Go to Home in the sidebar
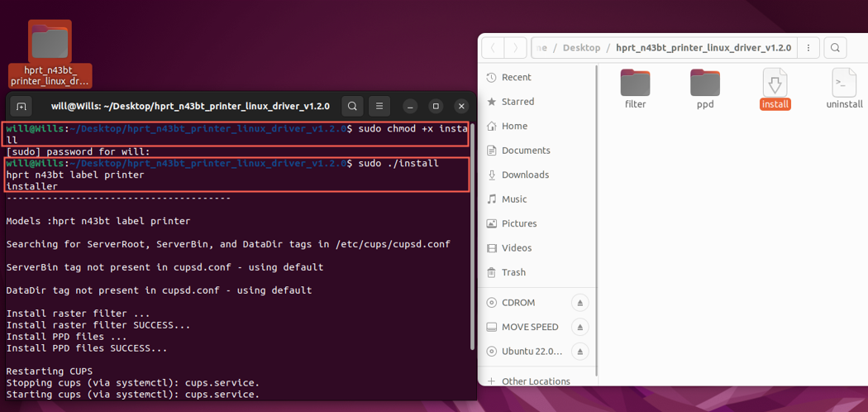Viewport: 868px width, 412px height. click(x=537, y=127)
